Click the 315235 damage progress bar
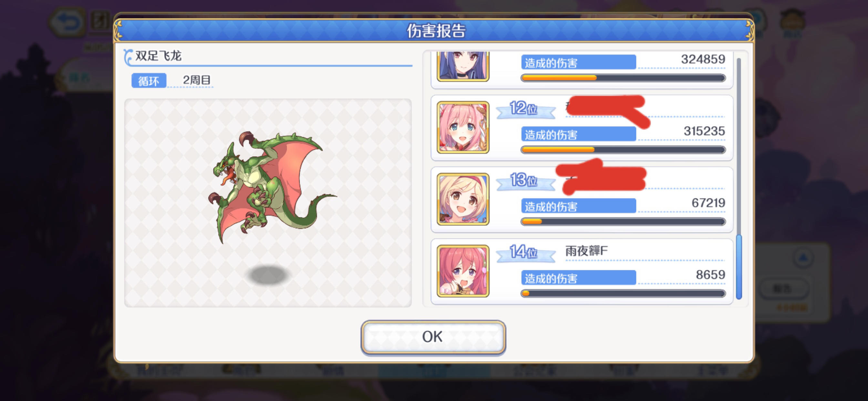This screenshot has width=868, height=401. tap(623, 150)
